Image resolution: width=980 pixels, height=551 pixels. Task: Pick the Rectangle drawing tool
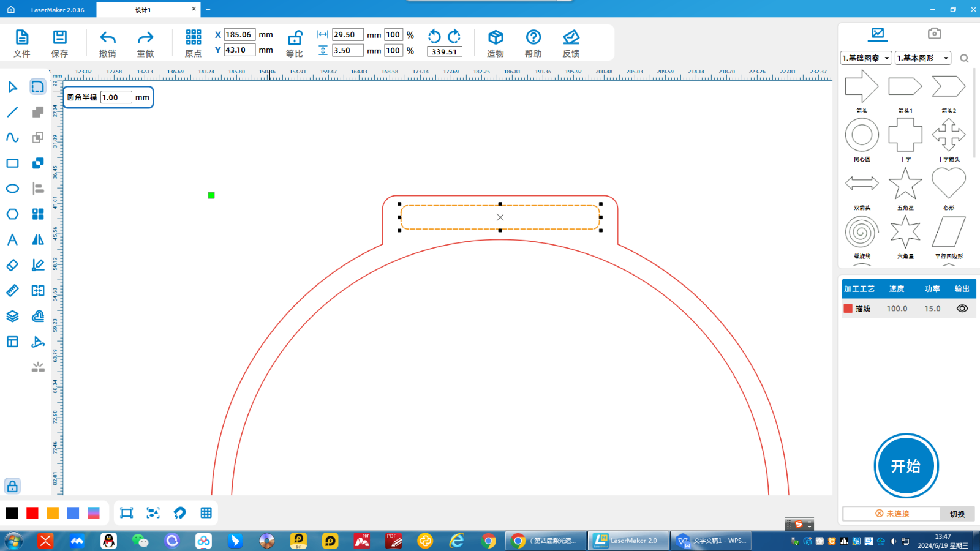tap(12, 163)
